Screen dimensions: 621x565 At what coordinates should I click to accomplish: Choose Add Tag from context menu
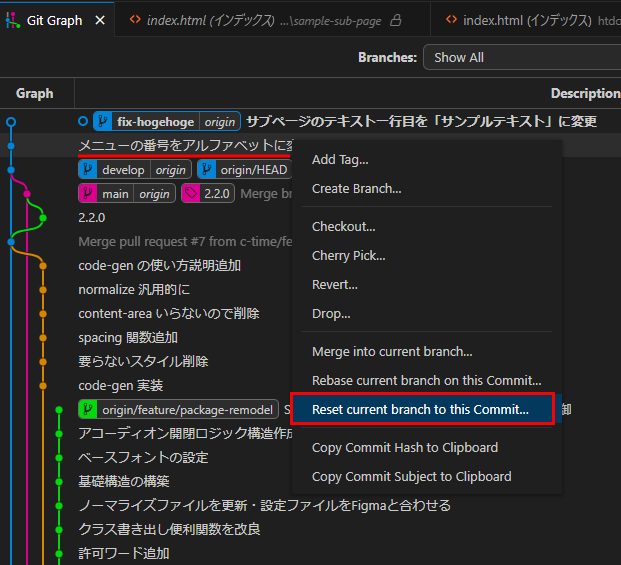click(340, 159)
